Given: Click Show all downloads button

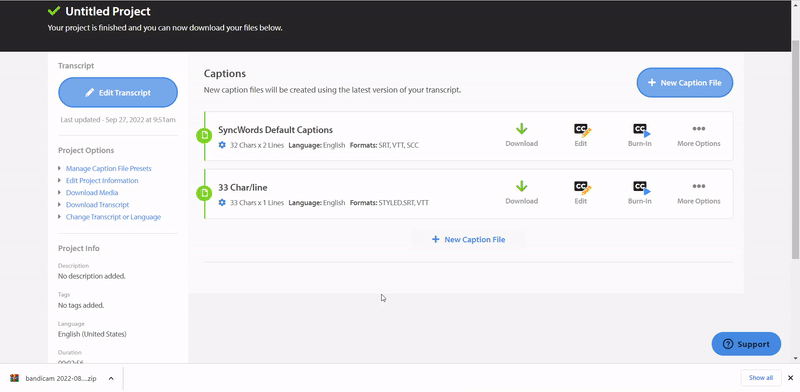Looking at the screenshot, I should [761, 378].
